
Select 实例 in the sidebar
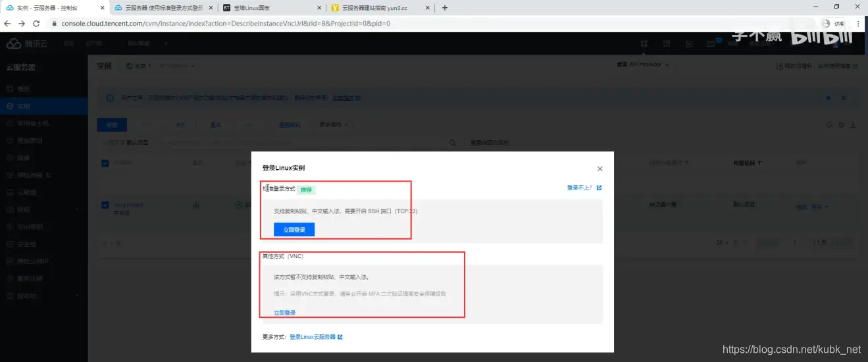(44, 106)
